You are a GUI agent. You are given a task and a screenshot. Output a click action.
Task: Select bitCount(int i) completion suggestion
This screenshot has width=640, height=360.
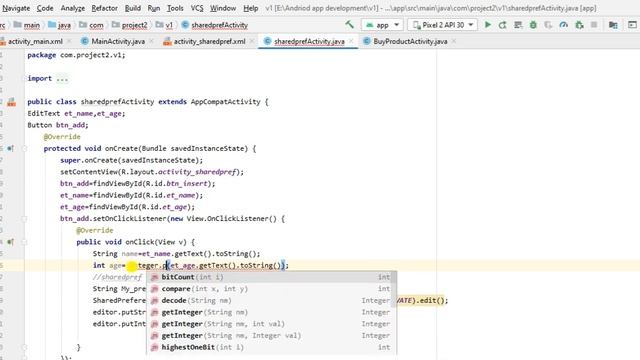coord(269,277)
